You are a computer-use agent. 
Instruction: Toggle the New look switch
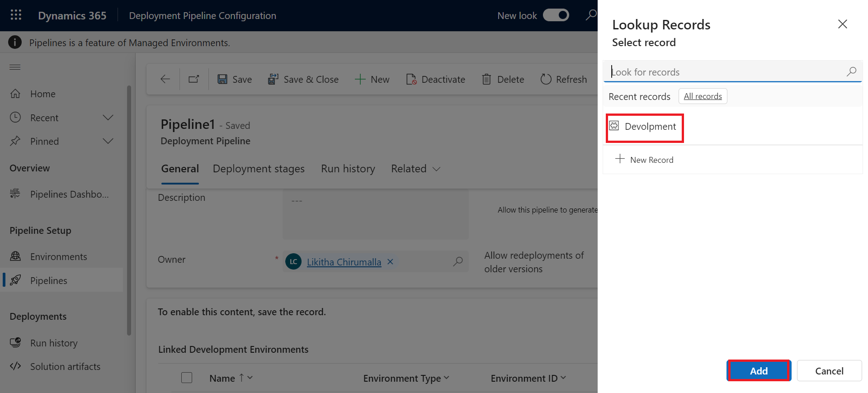556,15
